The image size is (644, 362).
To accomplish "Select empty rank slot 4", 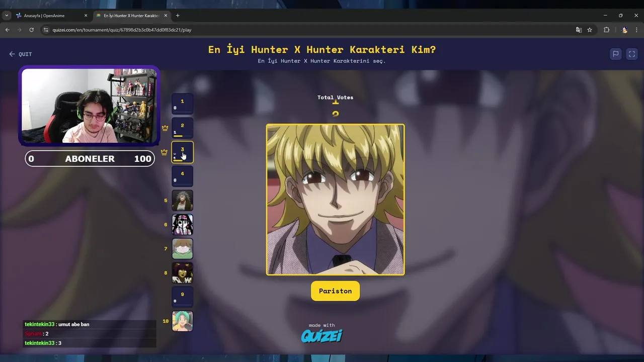I will (x=182, y=176).
